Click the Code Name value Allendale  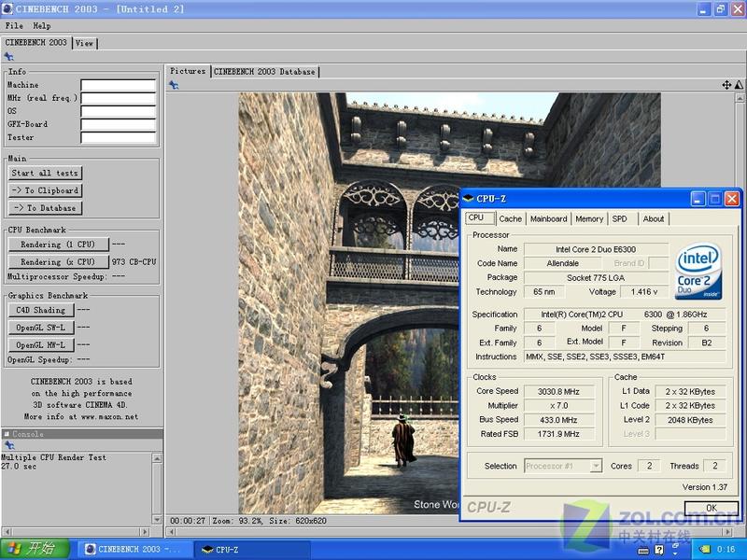[563, 263]
